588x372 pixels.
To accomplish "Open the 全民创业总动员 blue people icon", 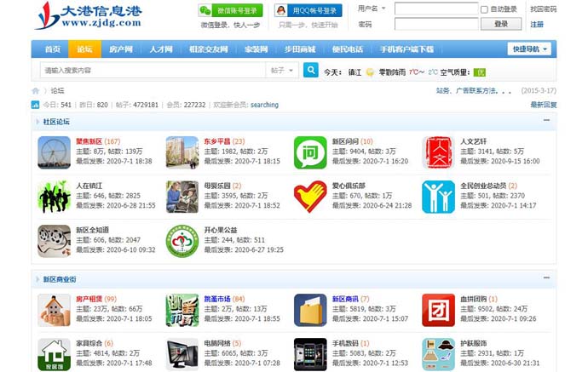I will [x=438, y=197].
